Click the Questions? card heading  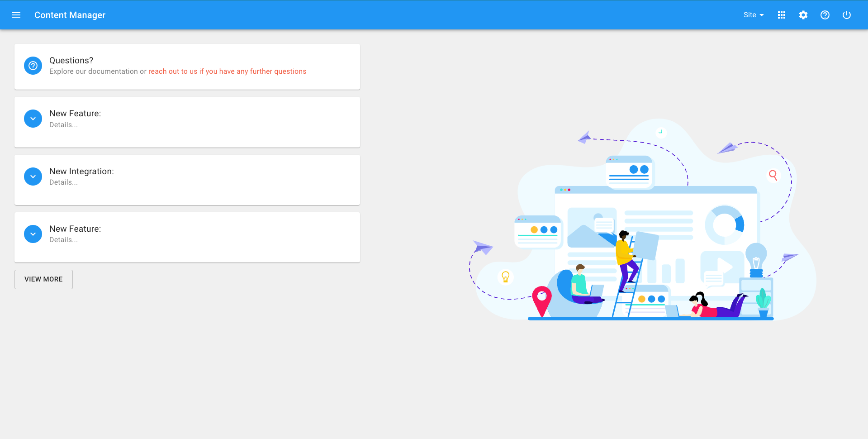click(x=71, y=61)
